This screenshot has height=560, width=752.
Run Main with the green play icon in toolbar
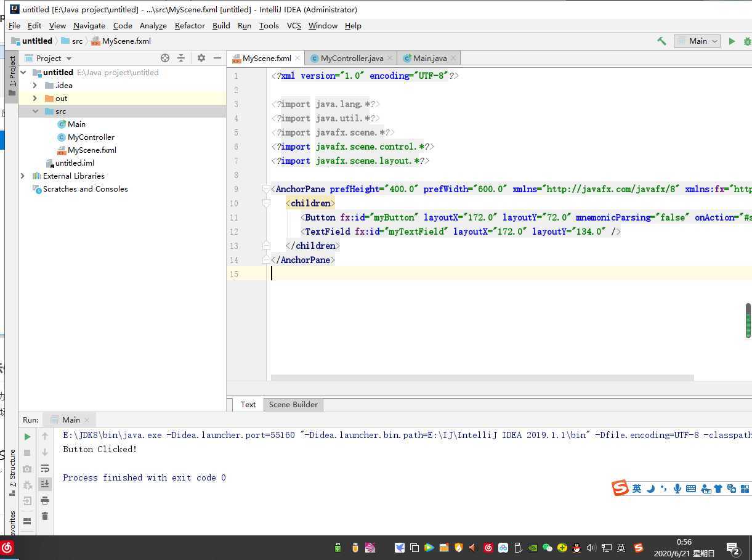click(732, 41)
